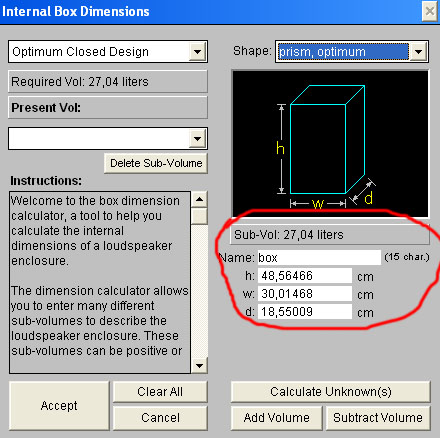This screenshot has height=438, width=440.
Task: Click the w width value field
Action: (x=305, y=294)
